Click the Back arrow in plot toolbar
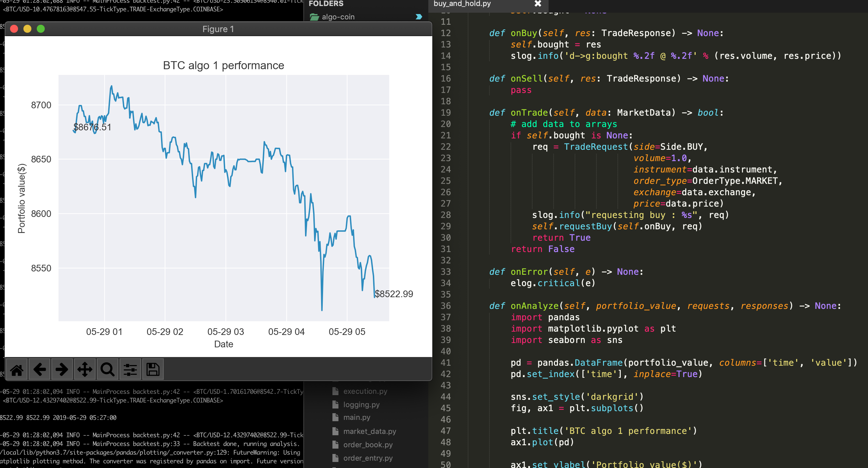This screenshot has width=868, height=468. coord(39,369)
